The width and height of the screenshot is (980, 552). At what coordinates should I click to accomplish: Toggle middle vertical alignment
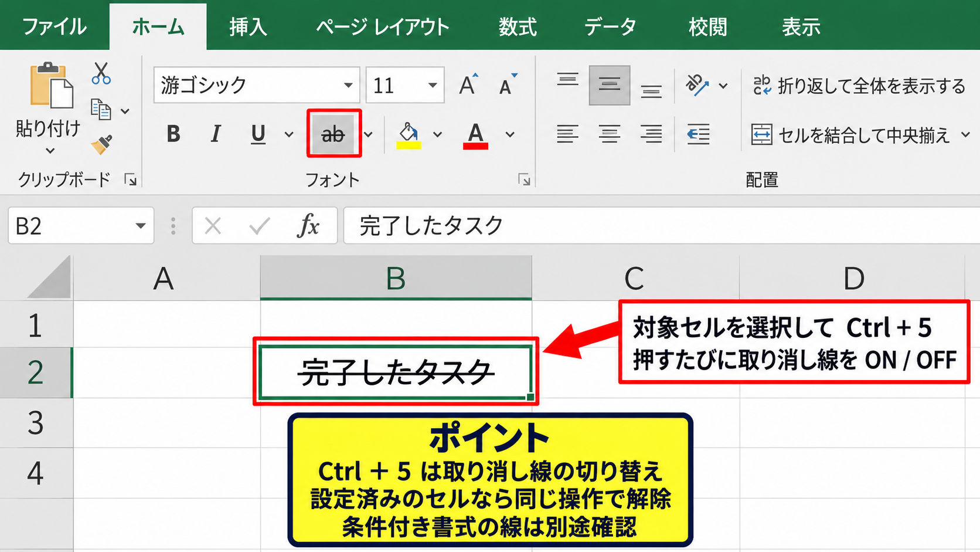tap(610, 85)
